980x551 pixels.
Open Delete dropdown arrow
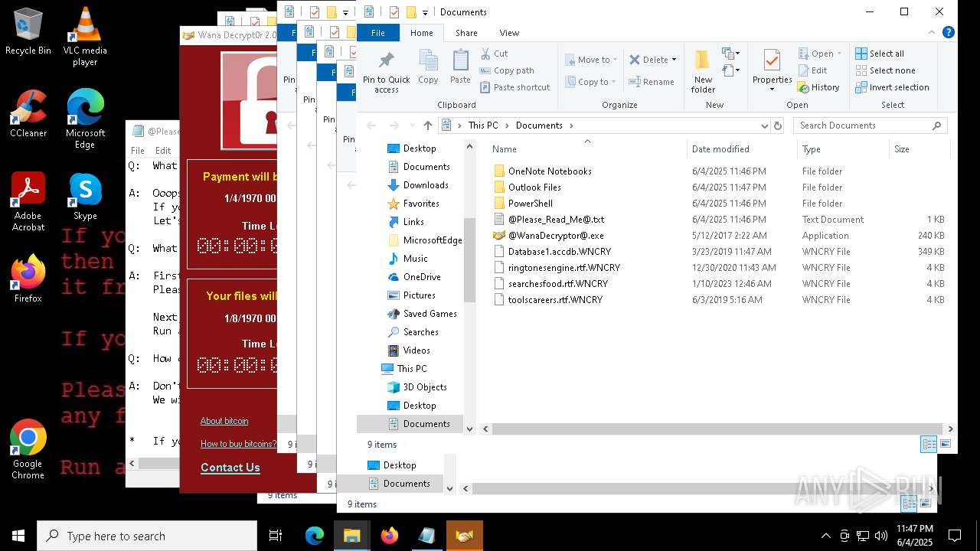[674, 60]
